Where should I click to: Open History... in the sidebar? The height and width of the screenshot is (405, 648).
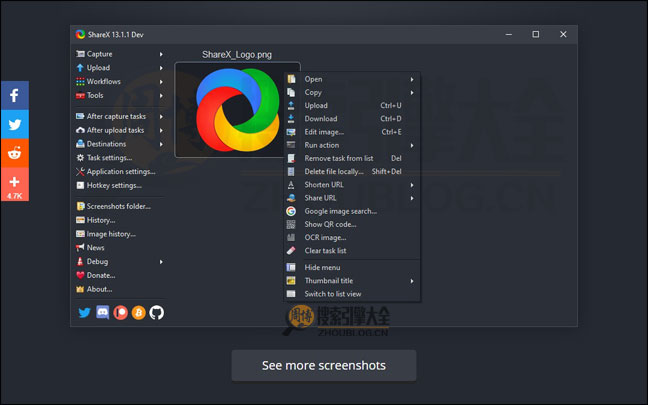coord(101,220)
